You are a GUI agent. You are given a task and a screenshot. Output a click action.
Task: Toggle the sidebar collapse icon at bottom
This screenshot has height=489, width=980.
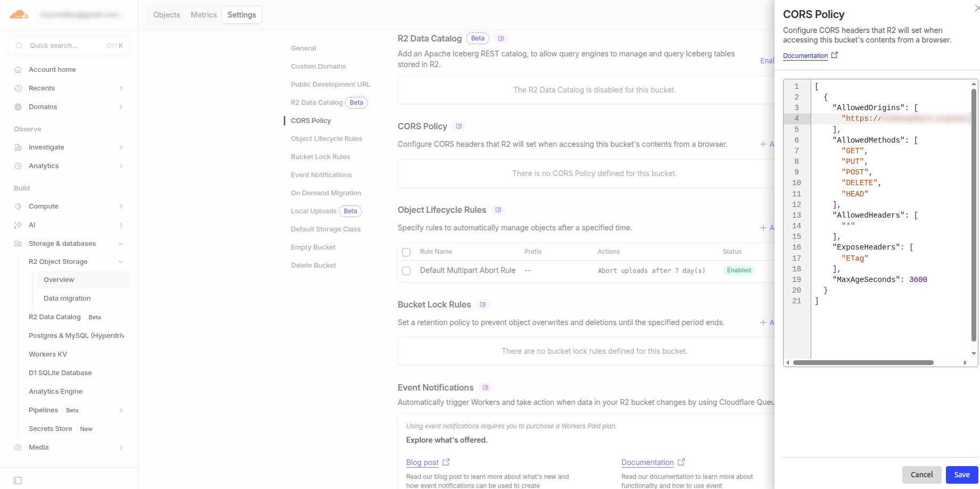tap(18, 480)
